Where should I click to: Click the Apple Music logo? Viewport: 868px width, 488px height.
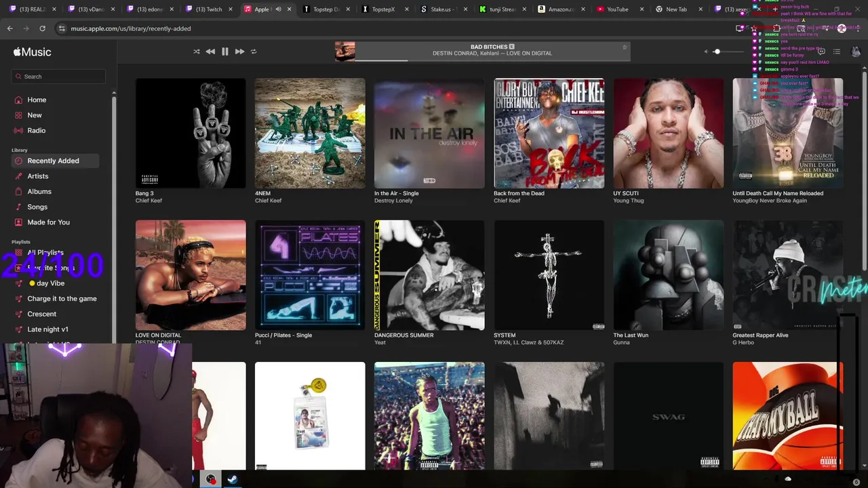(x=32, y=52)
